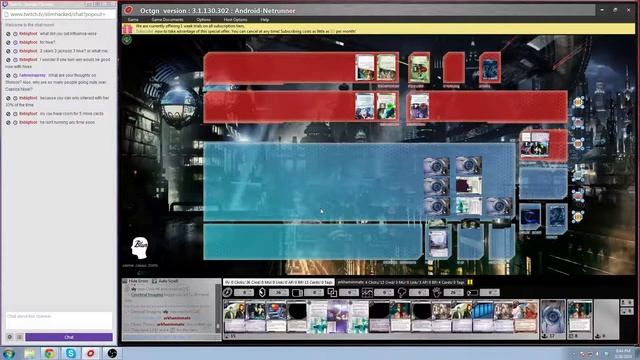Select the first card in hand
640x360 pixels.
tap(234, 317)
